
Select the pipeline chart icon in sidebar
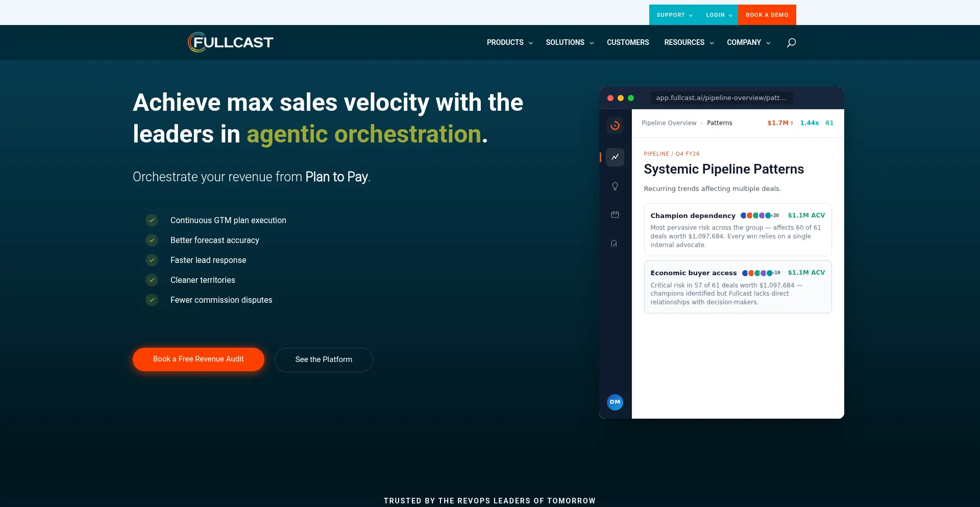pos(615,157)
